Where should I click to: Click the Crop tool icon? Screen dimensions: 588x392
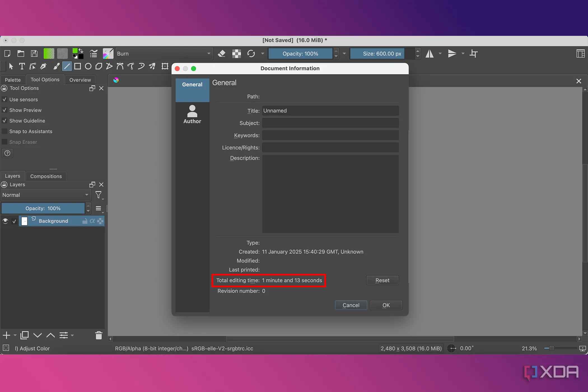pos(473,53)
